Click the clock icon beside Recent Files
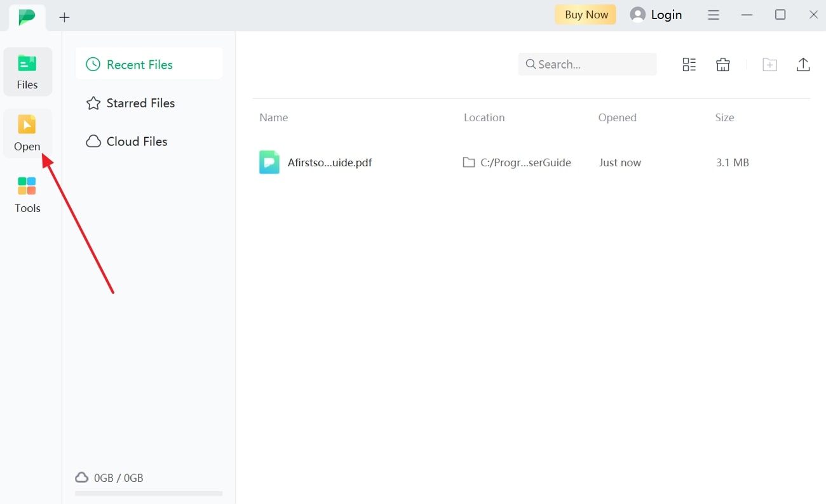Screen dimensions: 826x504 93,64
